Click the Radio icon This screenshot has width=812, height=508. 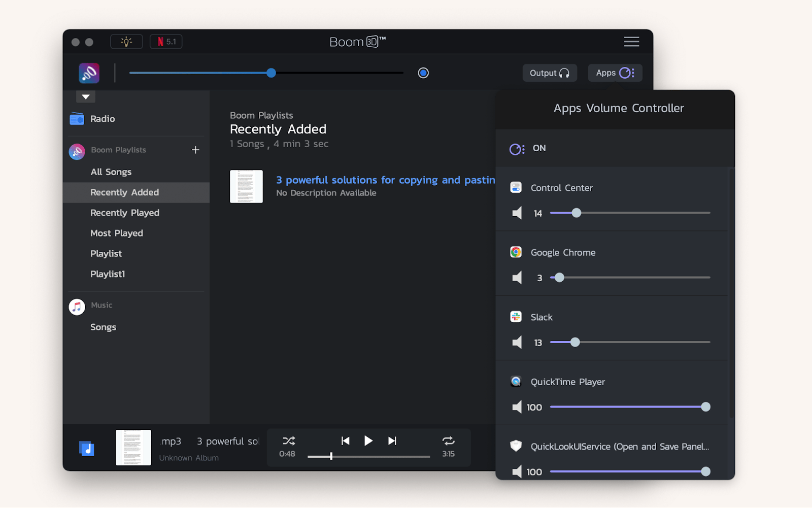[77, 119]
